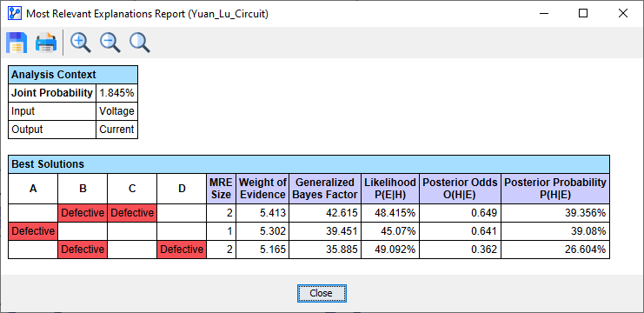Click column header A
644x313 pixels.
pos(33,189)
